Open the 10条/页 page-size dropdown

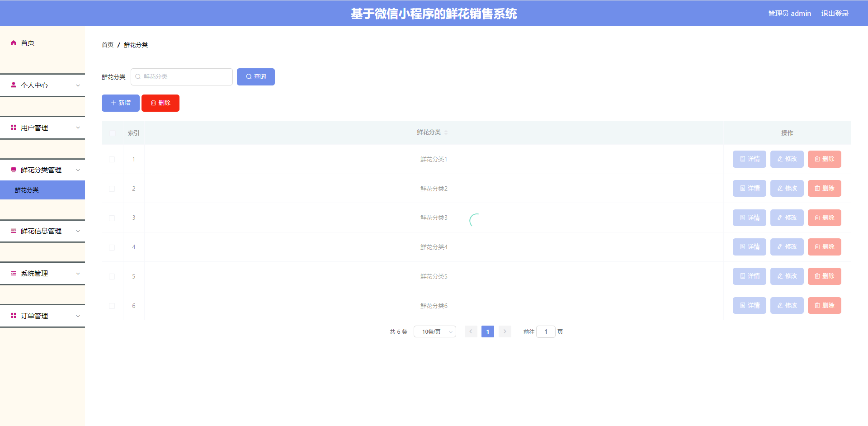434,331
